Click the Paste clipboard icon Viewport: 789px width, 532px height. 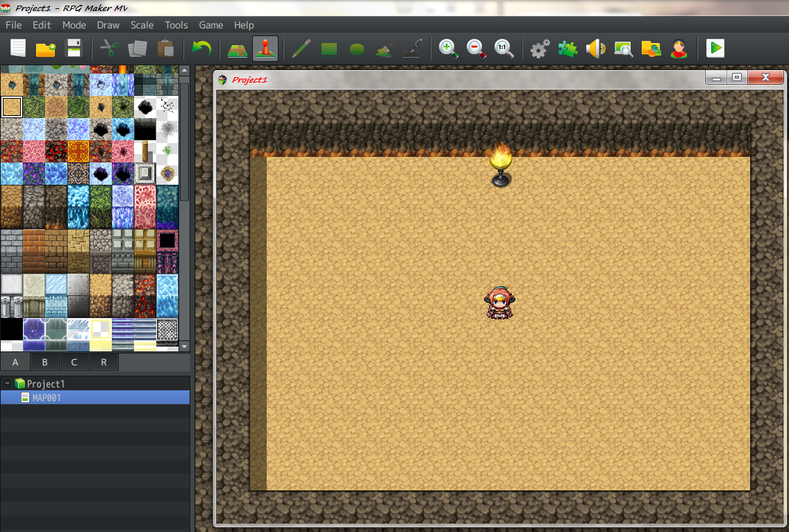tap(165, 49)
